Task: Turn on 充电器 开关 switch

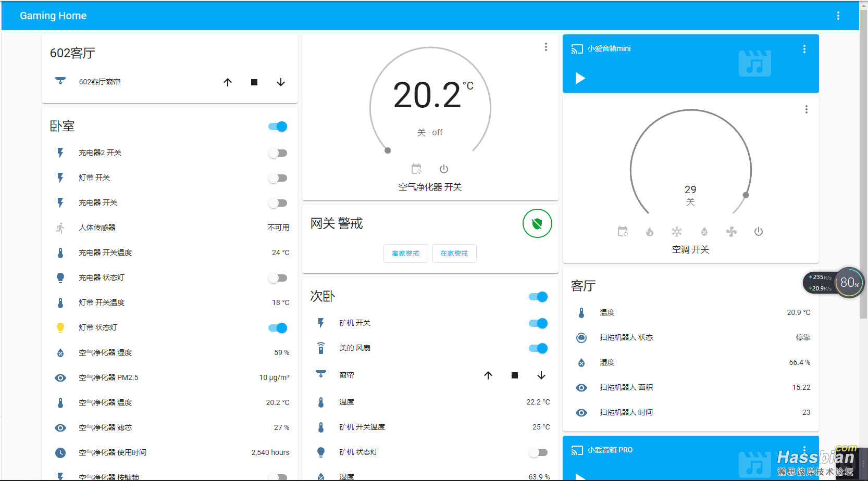Action: (x=278, y=203)
